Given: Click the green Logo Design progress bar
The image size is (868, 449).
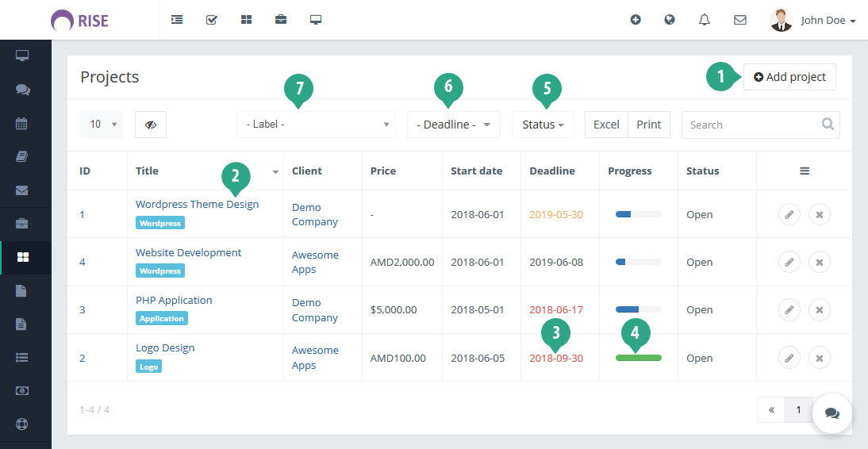Looking at the screenshot, I should click(x=638, y=358).
